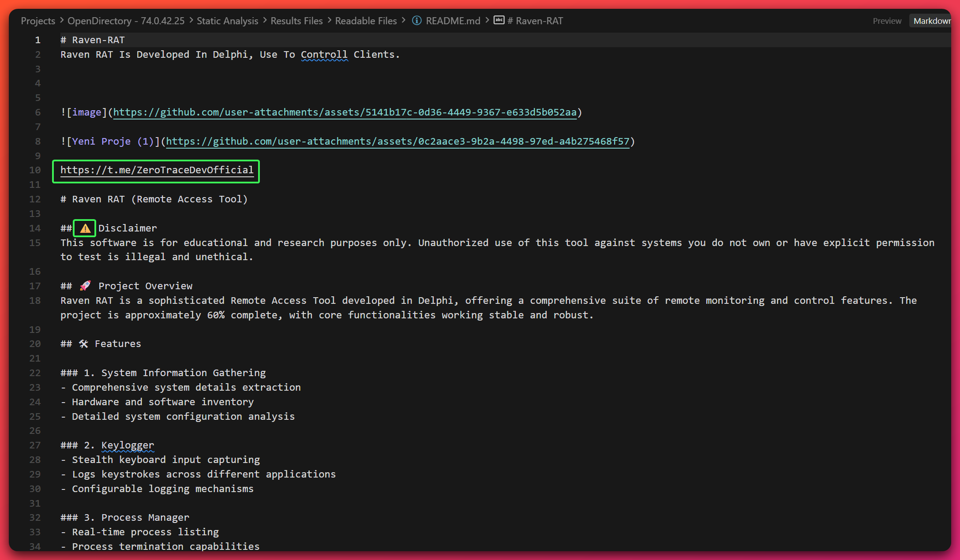The width and height of the screenshot is (960, 560).
Task: Click the hammer-and-pick emoji beside Features heading
Action: tap(84, 343)
